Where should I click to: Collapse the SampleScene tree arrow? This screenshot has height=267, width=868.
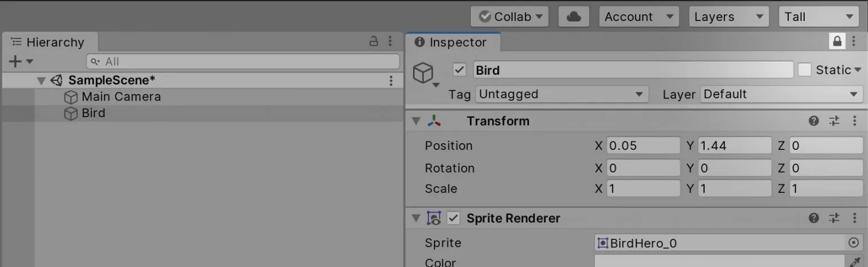[41, 81]
